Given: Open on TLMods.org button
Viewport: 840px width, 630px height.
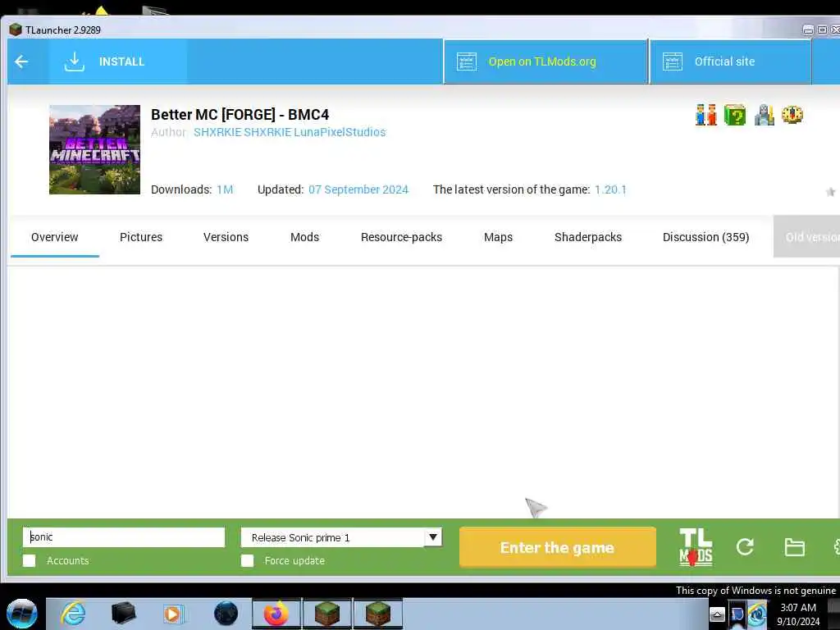Looking at the screenshot, I should point(546,62).
